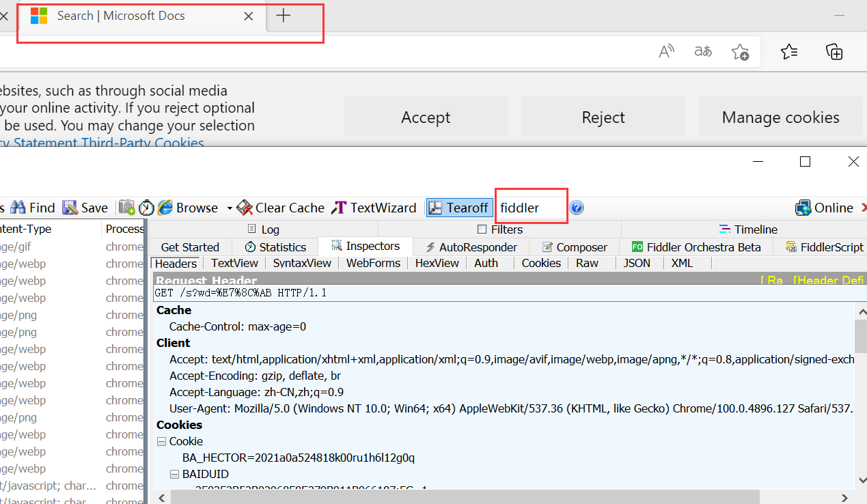The image size is (867, 504).
Task: Open the Composer tab
Action: [x=574, y=247]
